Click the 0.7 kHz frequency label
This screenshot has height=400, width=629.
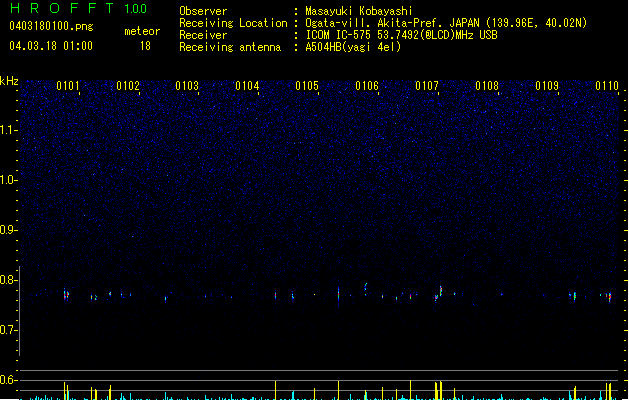[x=9, y=330]
